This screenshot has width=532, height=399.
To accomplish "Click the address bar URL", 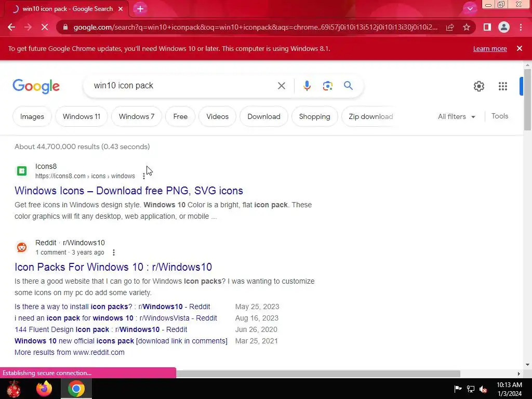I will click(255, 27).
